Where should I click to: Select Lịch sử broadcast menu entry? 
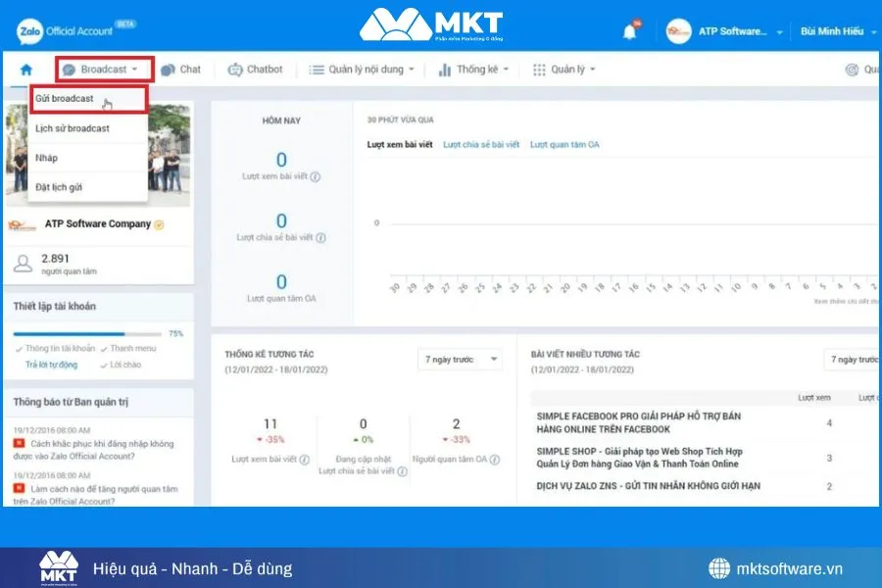click(73, 128)
